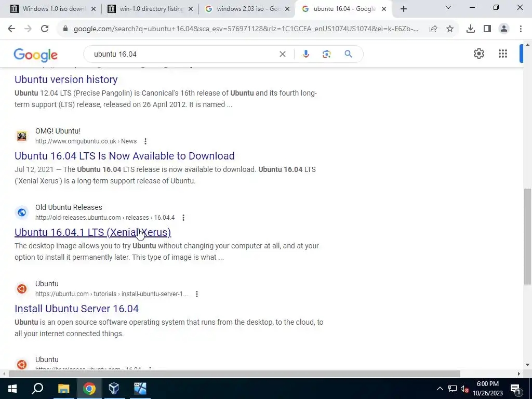Open more options for install-ubuntu-server result
532x399 pixels.
[197, 294]
